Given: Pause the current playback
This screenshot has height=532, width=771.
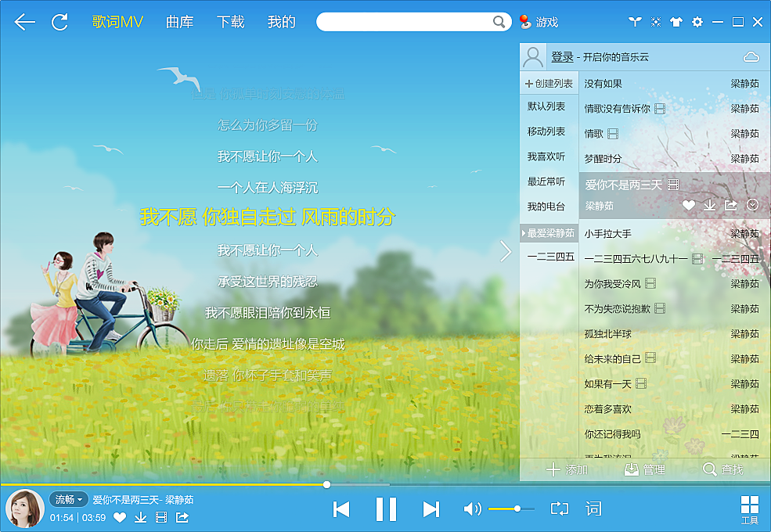Looking at the screenshot, I should tap(386, 509).
